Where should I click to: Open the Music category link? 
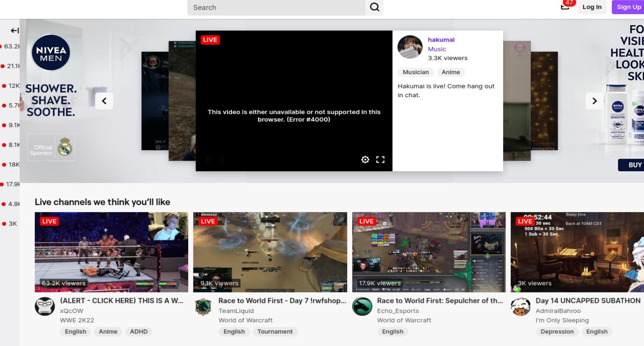[x=437, y=49]
